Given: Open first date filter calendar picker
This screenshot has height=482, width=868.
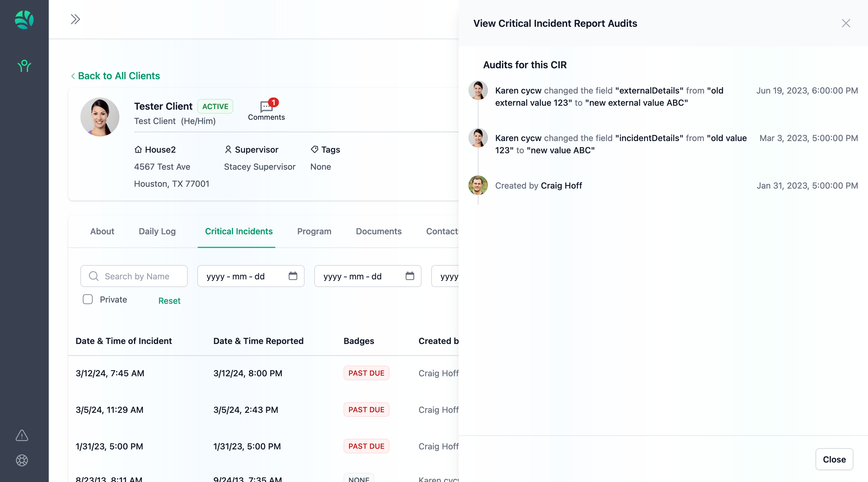Looking at the screenshot, I should point(293,276).
